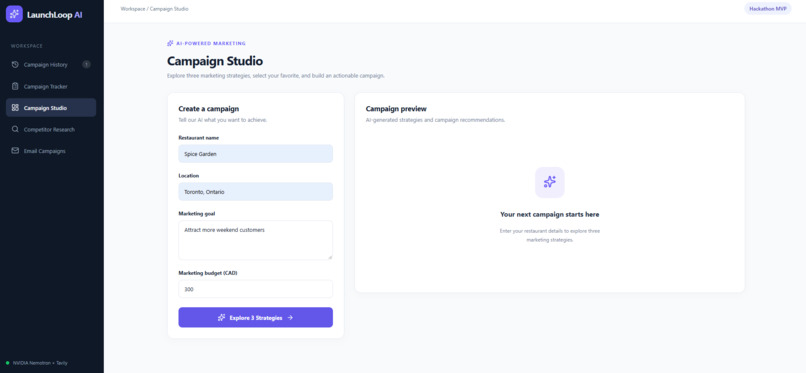The height and width of the screenshot is (373, 806).
Task: Click into the Marketing goal textarea
Action: [x=255, y=240]
